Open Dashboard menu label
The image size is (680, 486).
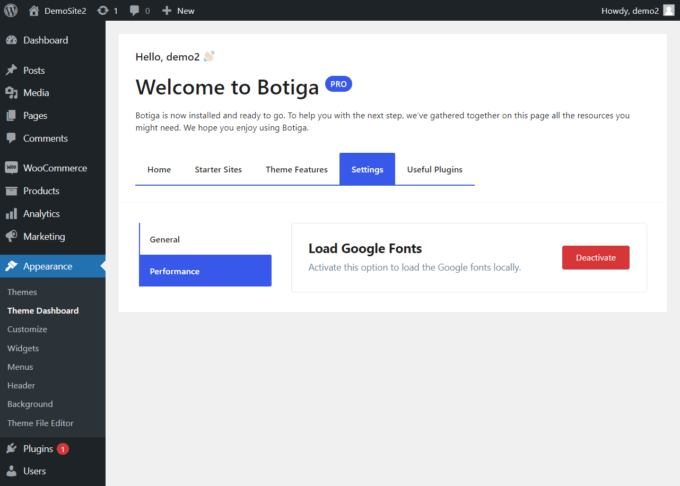point(46,40)
